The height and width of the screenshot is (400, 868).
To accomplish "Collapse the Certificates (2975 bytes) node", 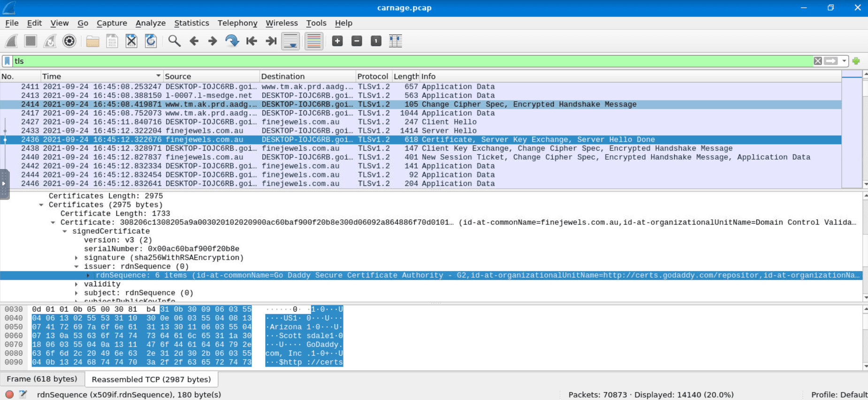I will point(41,205).
